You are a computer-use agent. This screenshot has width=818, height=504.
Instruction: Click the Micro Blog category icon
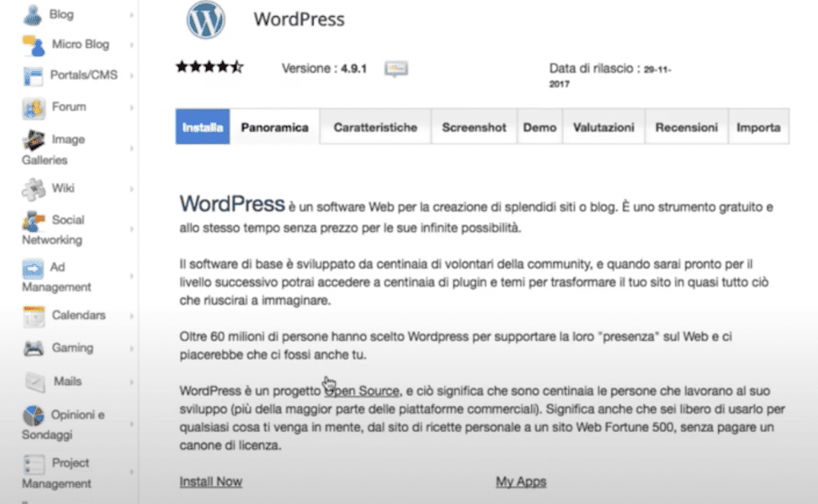(34, 46)
